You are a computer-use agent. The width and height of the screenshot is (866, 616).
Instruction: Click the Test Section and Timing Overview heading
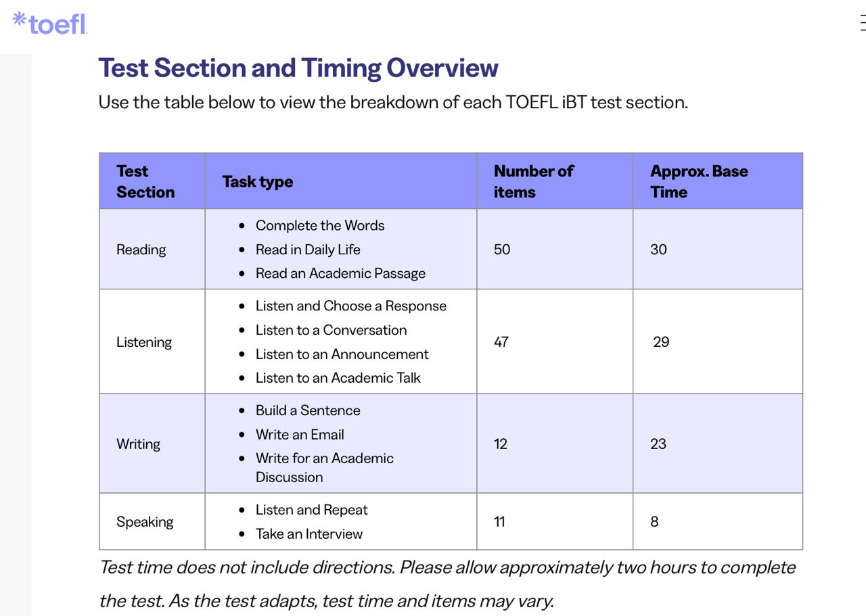click(298, 68)
